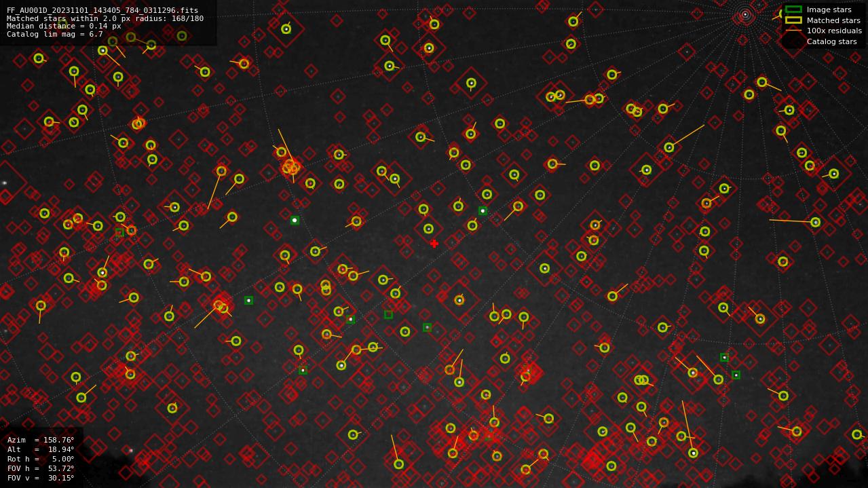
Task: Click the red cross marking the field center
Action: click(434, 244)
